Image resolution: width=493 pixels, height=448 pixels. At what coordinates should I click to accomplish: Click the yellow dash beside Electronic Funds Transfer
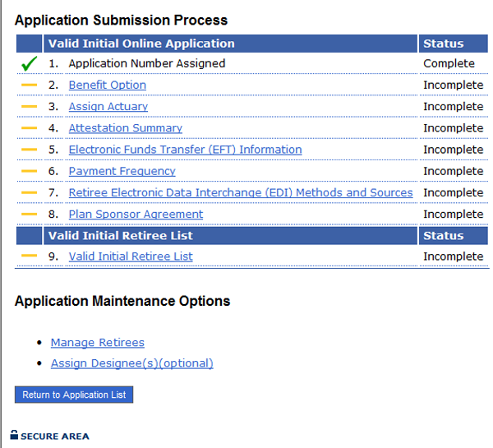[x=29, y=150]
